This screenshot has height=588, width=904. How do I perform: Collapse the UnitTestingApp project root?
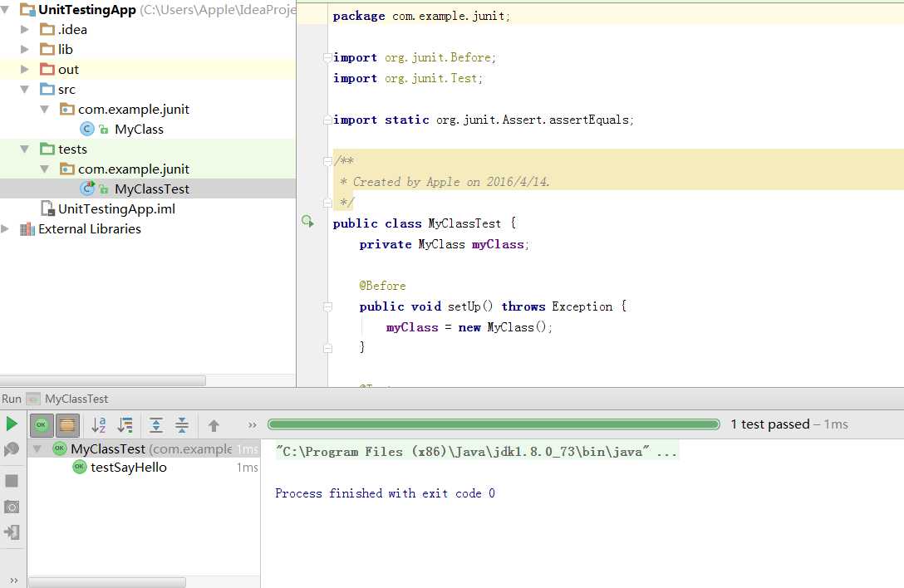(5, 10)
